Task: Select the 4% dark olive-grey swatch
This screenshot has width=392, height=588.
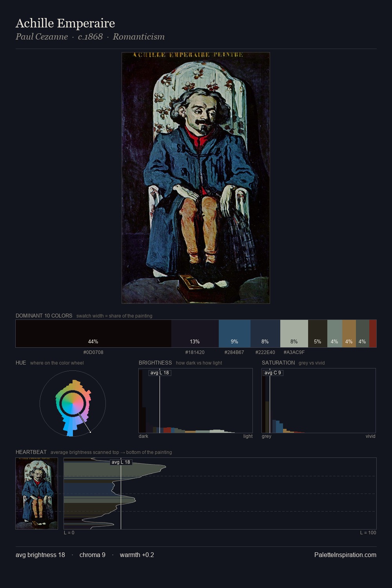Action: click(363, 334)
